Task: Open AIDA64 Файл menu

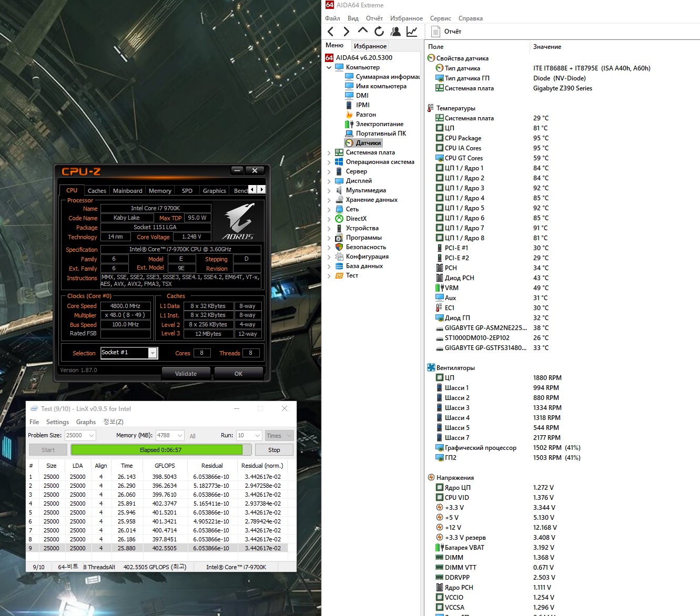Action: tap(332, 18)
